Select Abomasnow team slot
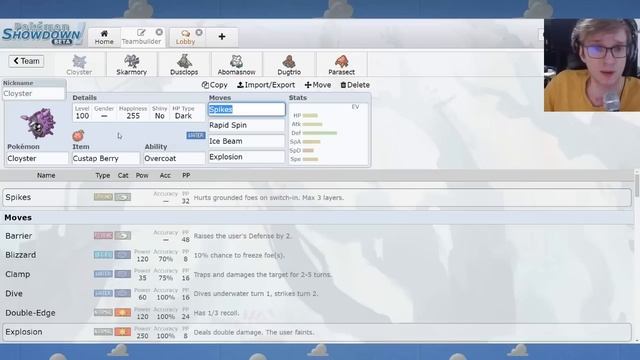This screenshot has width=640, height=360. [x=236, y=64]
